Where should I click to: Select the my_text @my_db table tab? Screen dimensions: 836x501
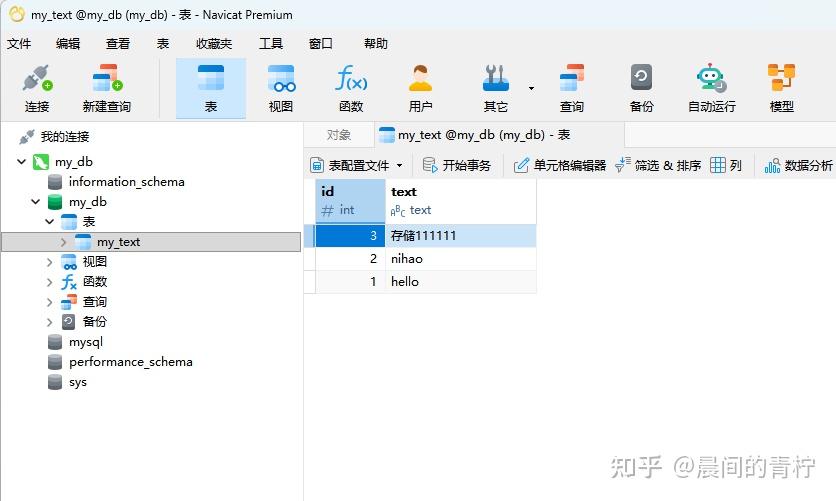[x=499, y=135]
